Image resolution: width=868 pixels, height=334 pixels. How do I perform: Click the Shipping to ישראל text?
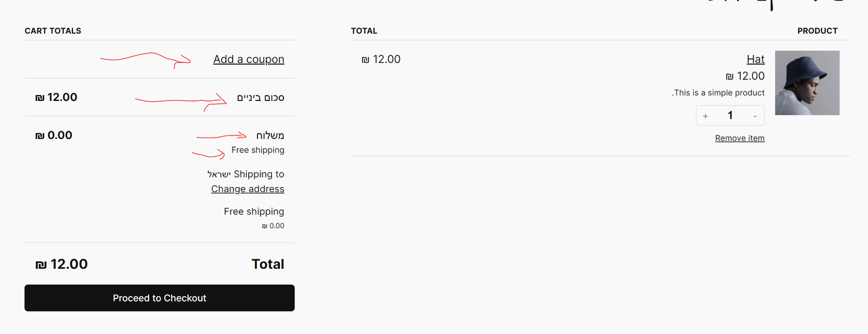coord(246,174)
